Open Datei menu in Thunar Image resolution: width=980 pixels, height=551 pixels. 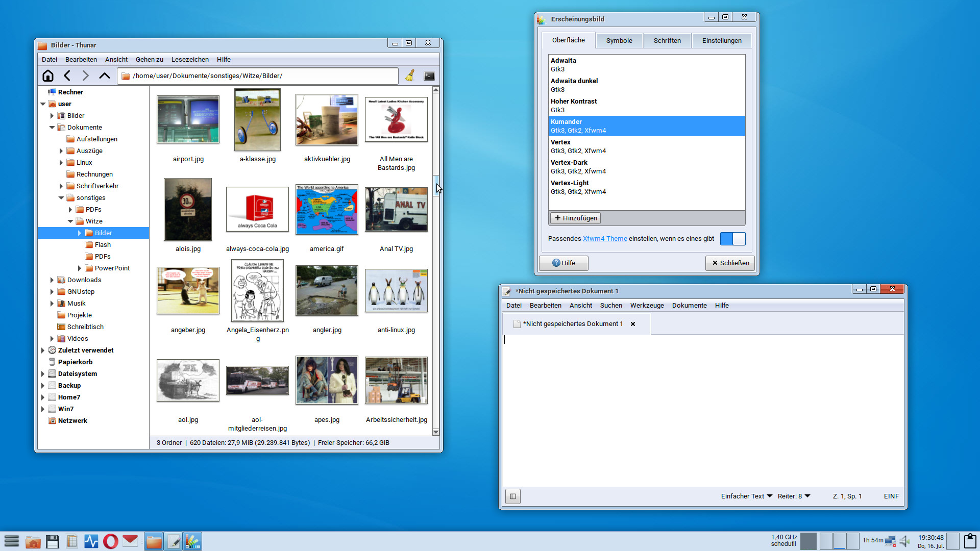point(50,59)
